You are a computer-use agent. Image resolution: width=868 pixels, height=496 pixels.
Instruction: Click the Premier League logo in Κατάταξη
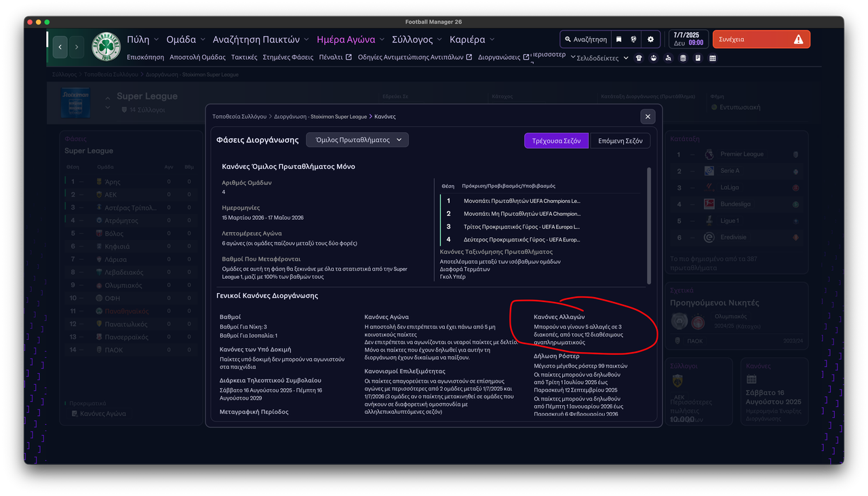click(709, 154)
